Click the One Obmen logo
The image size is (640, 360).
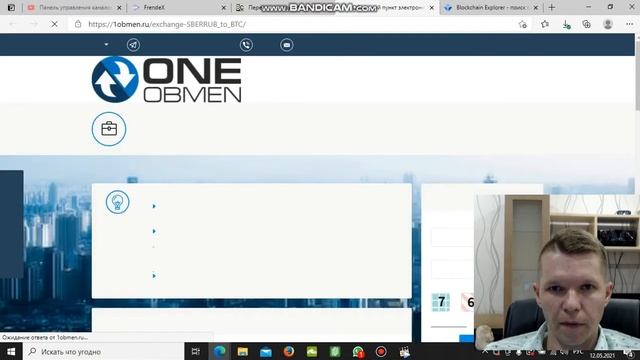[167, 80]
